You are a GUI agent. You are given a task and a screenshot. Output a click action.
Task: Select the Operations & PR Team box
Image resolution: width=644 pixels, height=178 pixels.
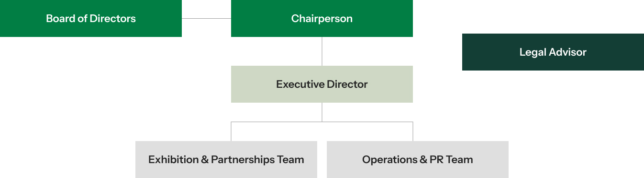[418, 159]
